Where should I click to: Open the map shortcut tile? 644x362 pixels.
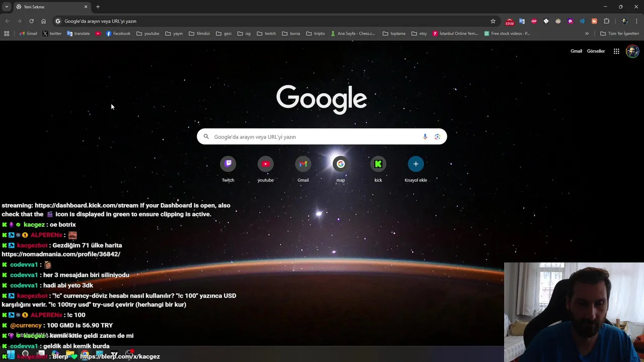(x=341, y=169)
